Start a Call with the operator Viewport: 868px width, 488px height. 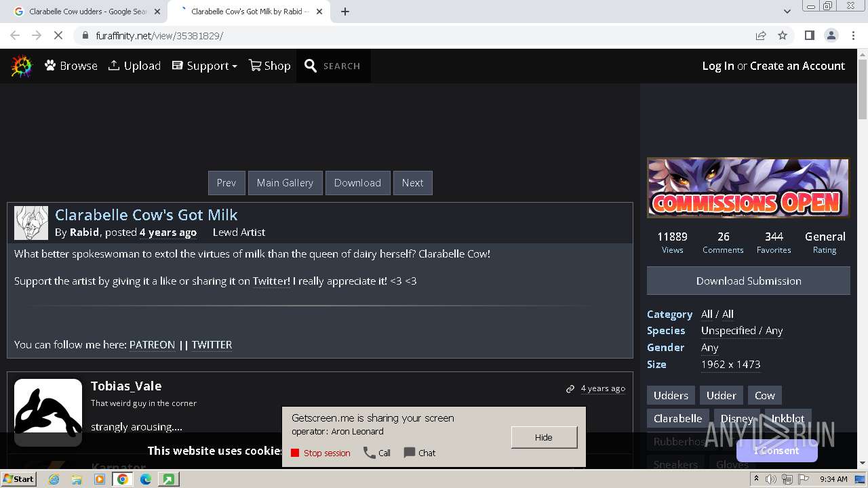click(x=377, y=453)
